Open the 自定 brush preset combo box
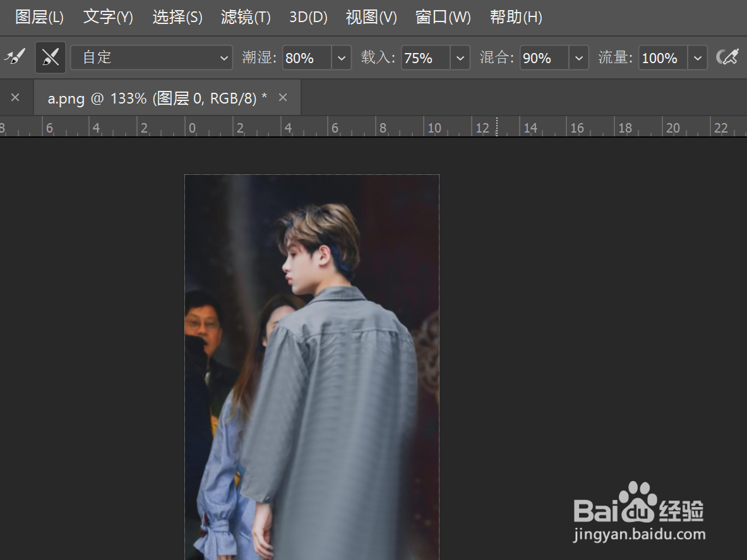 (152, 57)
